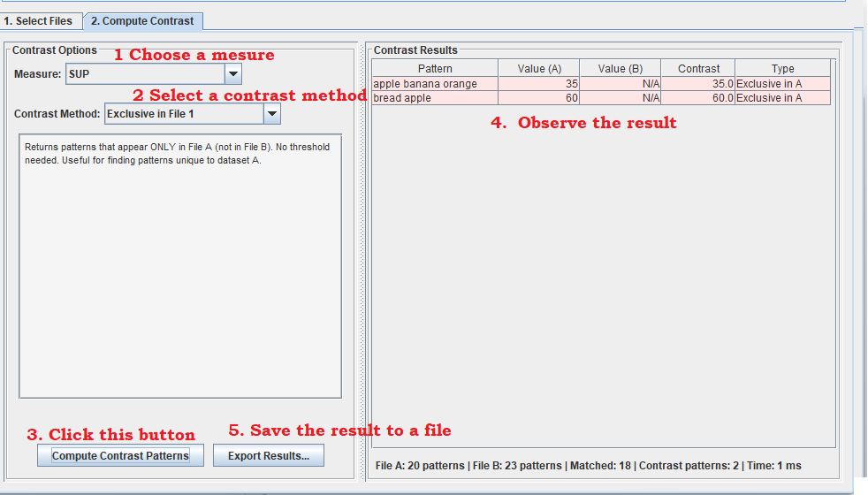This screenshot has width=868, height=495.
Task: Click the Value (A) cell showing 35
Action: pyautogui.click(x=538, y=84)
